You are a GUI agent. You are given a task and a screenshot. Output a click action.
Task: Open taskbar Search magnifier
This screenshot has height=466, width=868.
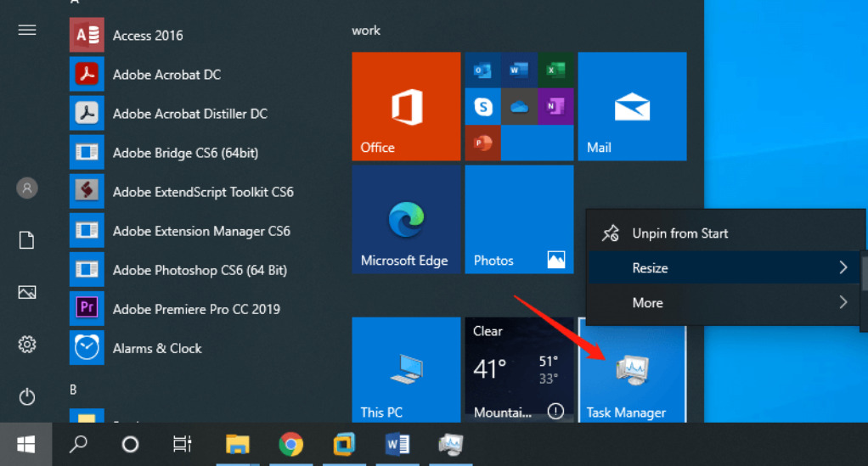[78, 444]
